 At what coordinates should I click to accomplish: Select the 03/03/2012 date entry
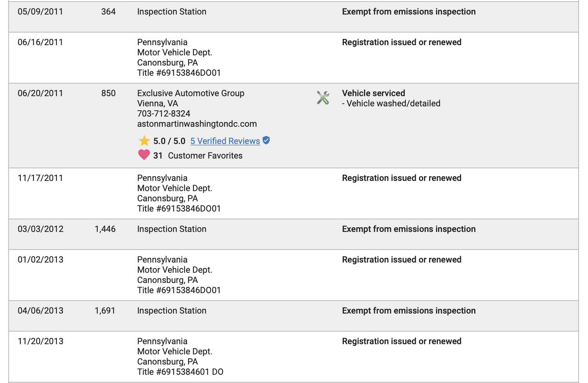click(x=40, y=229)
